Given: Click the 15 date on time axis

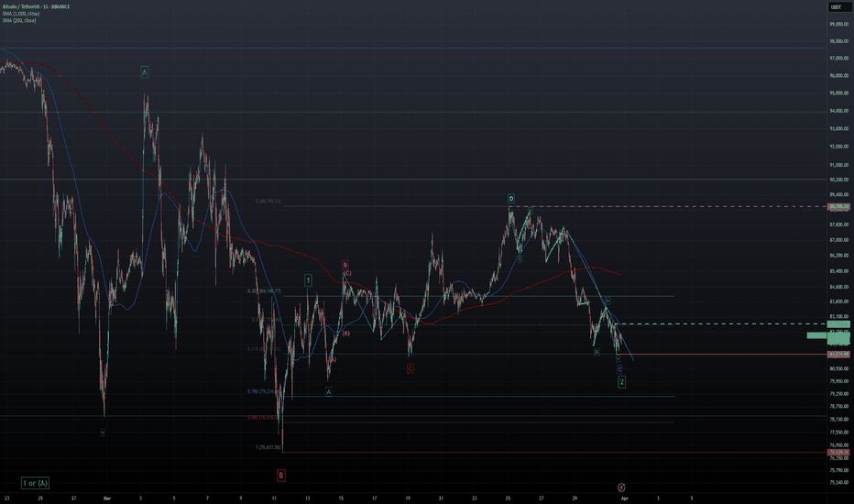Looking at the screenshot, I should (341, 498).
